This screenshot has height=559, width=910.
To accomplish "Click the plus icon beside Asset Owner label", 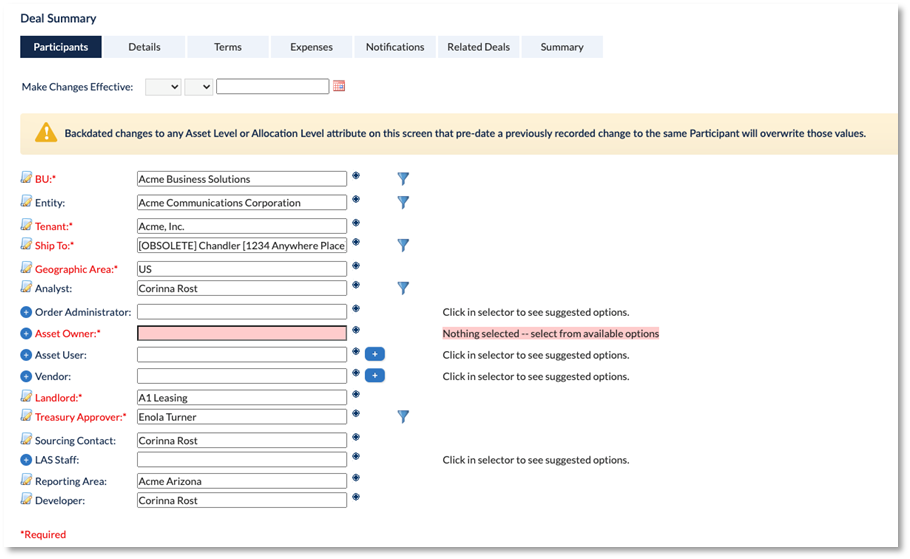I will click(26, 334).
